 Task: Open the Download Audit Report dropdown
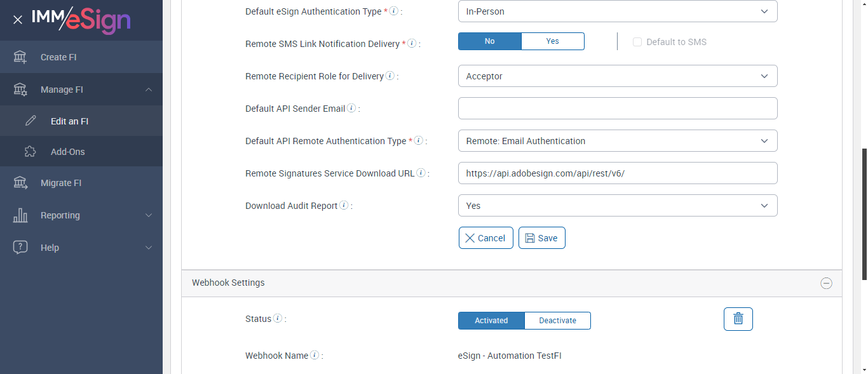pyautogui.click(x=617, y=206)
